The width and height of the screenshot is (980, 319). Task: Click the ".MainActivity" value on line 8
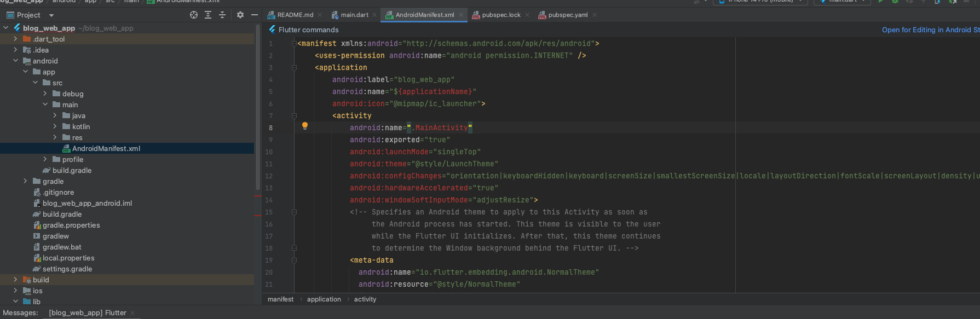click(x=439, y=128)
